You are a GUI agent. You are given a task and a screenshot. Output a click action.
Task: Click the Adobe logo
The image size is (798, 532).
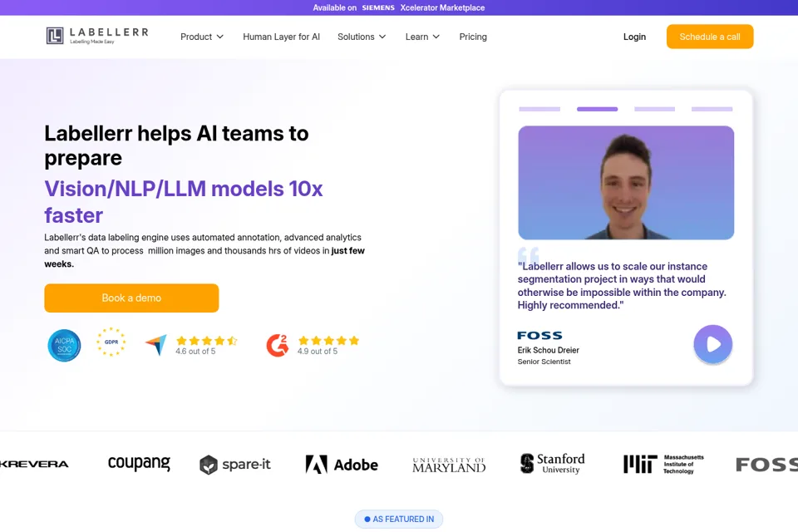click(342, 465)
